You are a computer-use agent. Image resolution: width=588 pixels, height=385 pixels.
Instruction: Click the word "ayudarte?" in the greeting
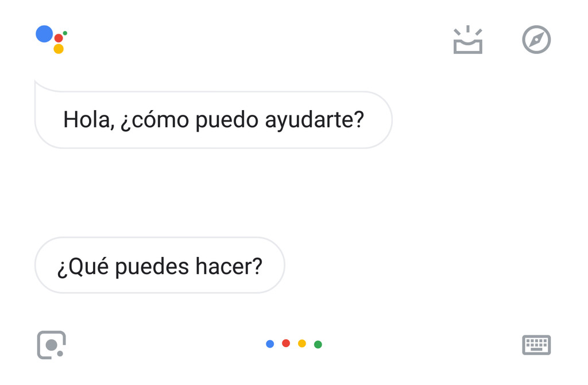315,120
